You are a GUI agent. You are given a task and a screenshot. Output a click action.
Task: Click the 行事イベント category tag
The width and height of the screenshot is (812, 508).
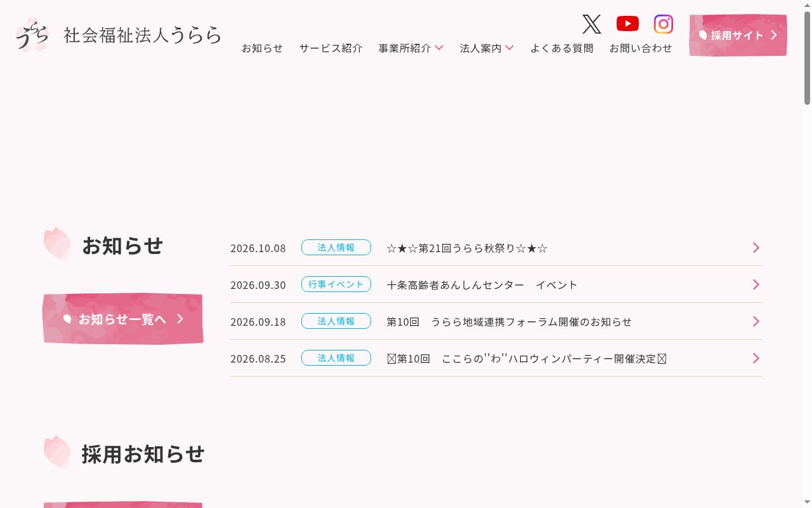coord(336,284)
